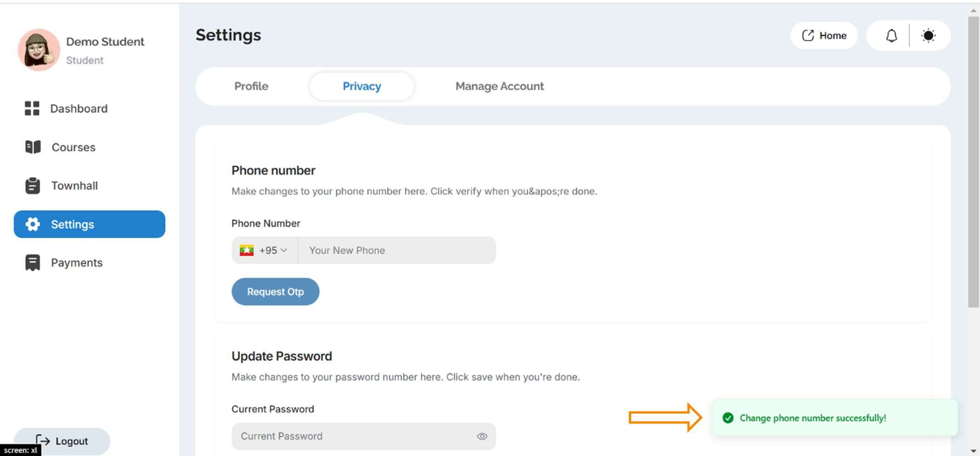Switch to the Profile tab
This screenshot has width=980, height=456.
[x=251, y=86]
